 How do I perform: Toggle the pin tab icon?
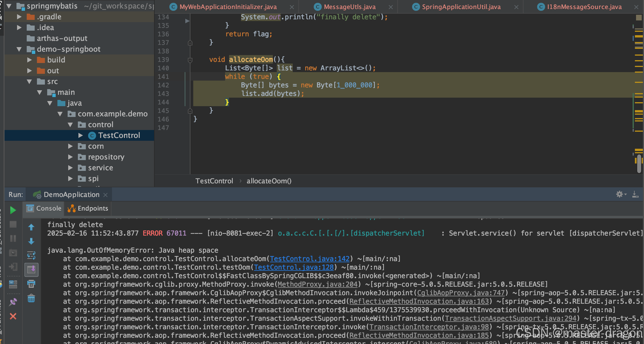click(13, 302)
